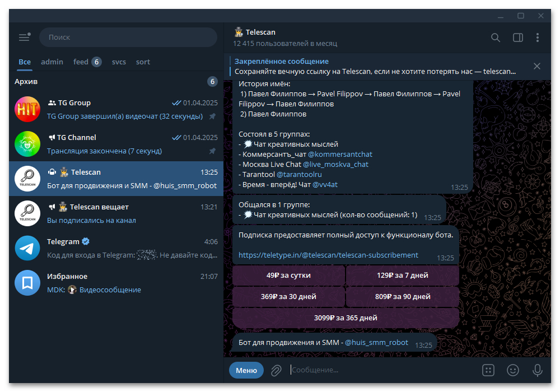Image resolution: width=560 pixels, height=392 pixels.
Task: Open the bot Меню button
Action: click(246, 370)
